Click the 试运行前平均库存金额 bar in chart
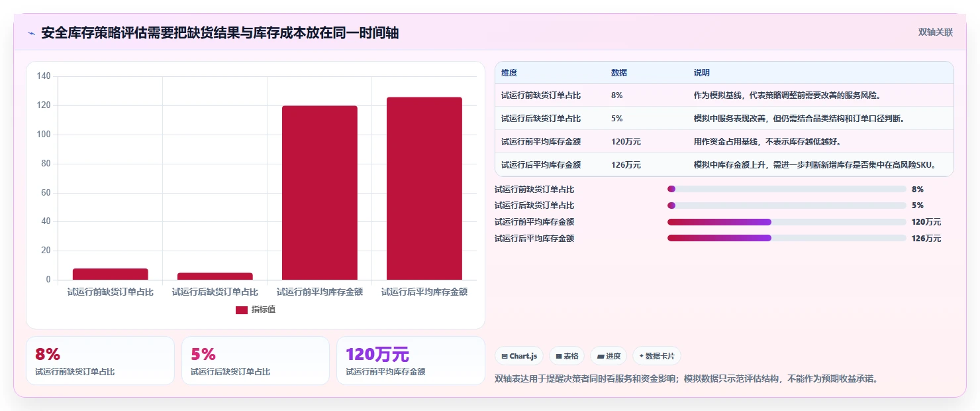The image size is (980, 411). point(319,193)
